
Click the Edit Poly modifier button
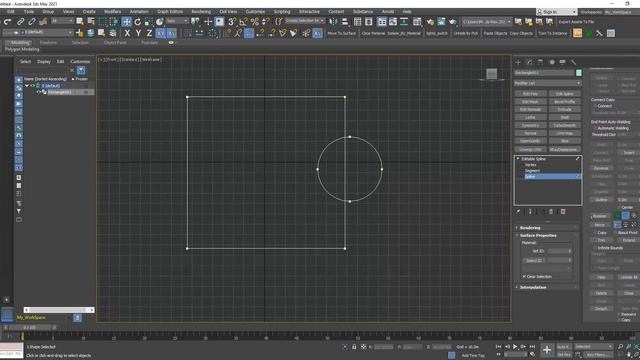pyautogui.click(x=530, y=94)
